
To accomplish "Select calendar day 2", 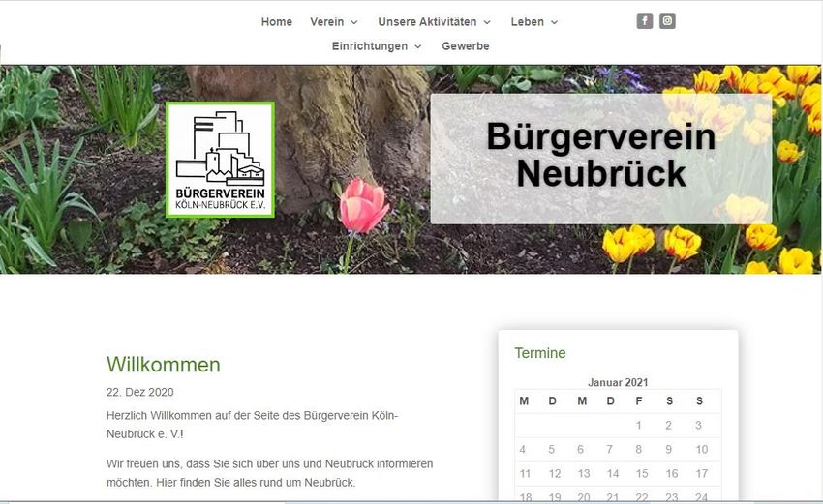I will pos(669,426).
